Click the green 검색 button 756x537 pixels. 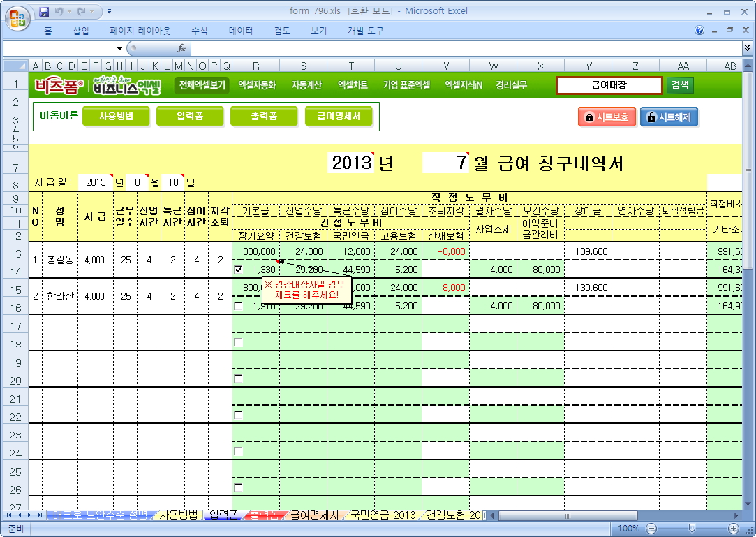click(x=681, y=85)
